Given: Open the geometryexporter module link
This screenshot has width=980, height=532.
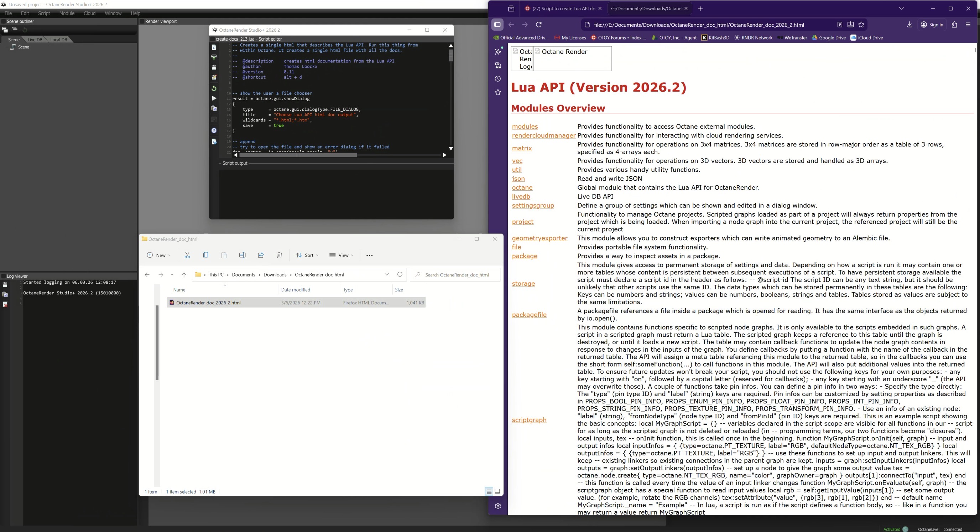Looking at the screenshot, I should (539, 238).
